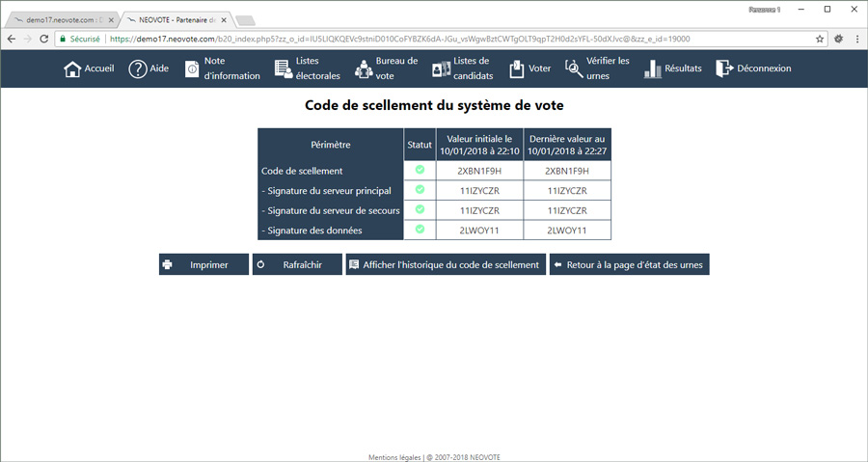The height and width of the screenshot is (462, 868).
Task: Click initial value 2XBN1F9H cell
Action: (479, 171)
